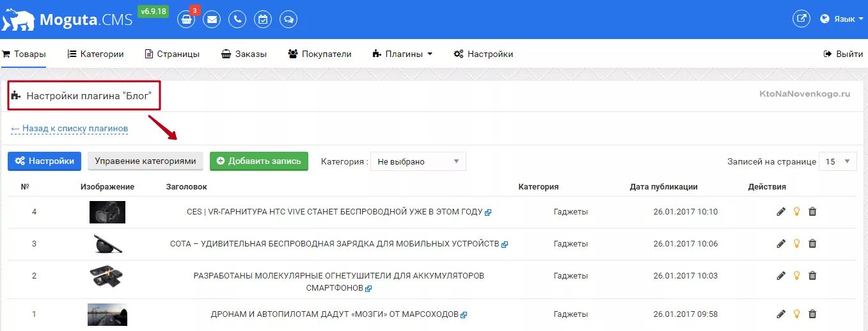Edit the CES VR-гарнитура post with pencil
The height and width of the screenshot is (331, 868).
click(781, 211)
